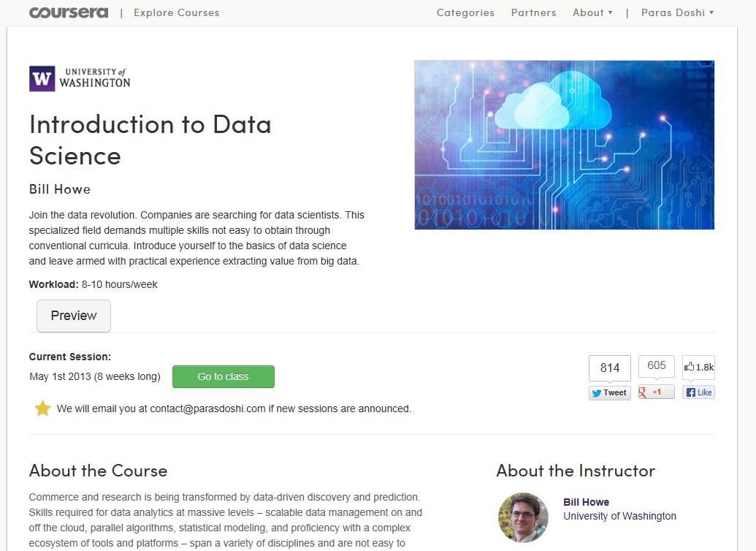Click the Bill Howe name under course title
Screen dimensions: 756x551
pyautogui.click(x=60, y=189)
